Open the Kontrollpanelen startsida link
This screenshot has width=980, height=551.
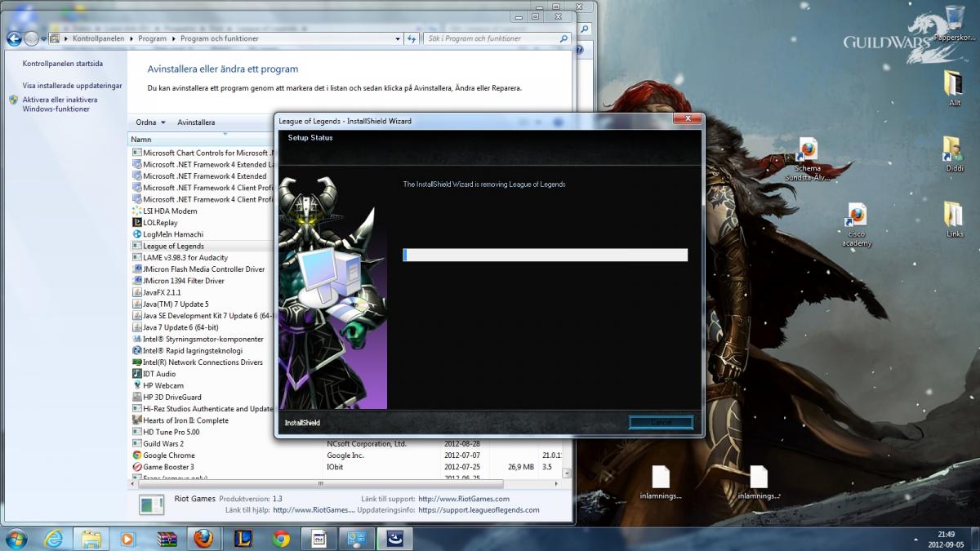tap(63, 63)
